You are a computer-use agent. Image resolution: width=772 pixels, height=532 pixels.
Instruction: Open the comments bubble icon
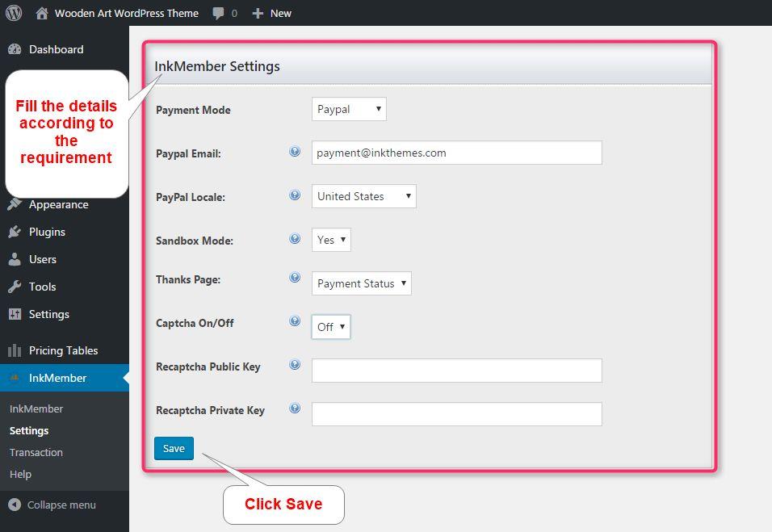click(x=218, y=13)
